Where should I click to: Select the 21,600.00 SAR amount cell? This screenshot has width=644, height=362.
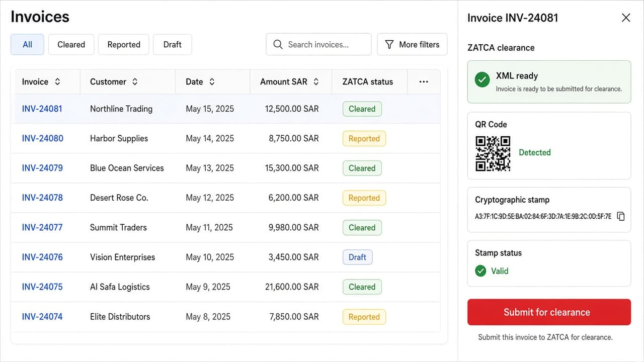coord(292,287)
